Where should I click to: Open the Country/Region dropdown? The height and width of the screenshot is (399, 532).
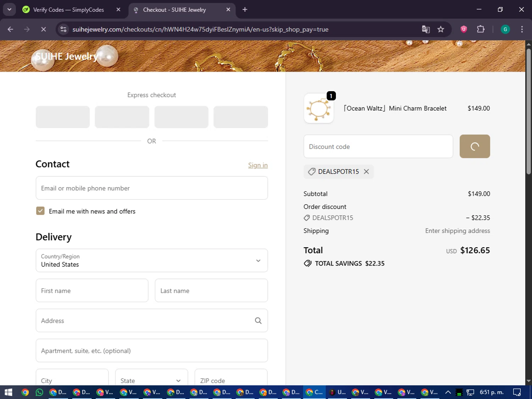click(152, 260)
